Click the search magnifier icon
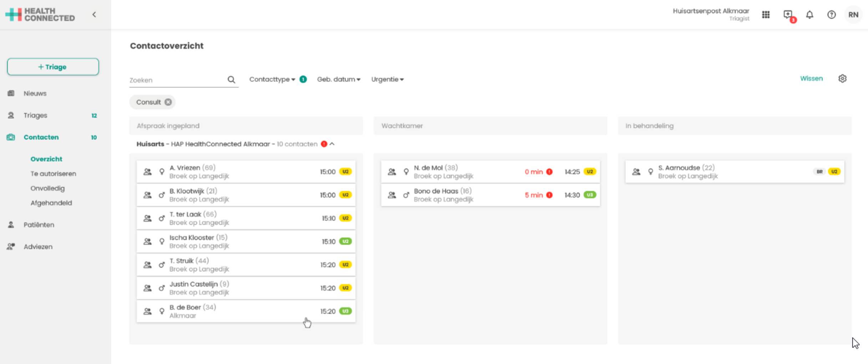This screenshot has height=364, width=868. 231,80
